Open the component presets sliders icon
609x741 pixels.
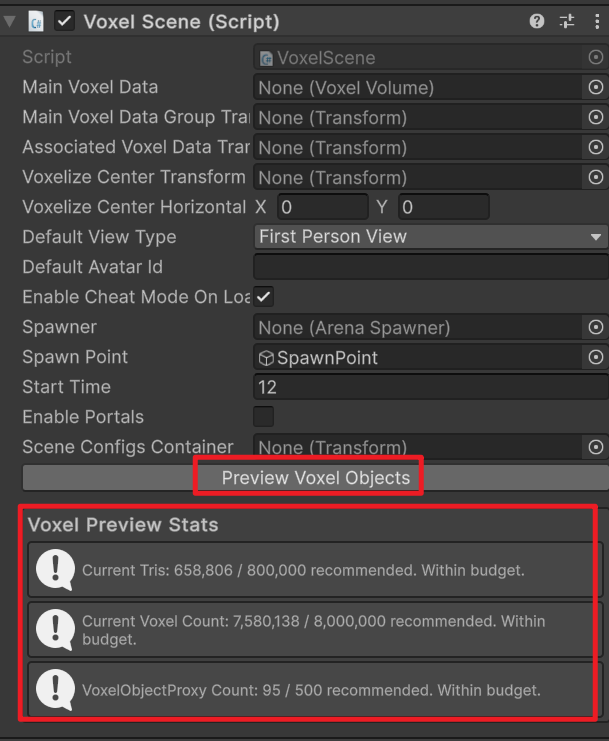tap(567, 21)
